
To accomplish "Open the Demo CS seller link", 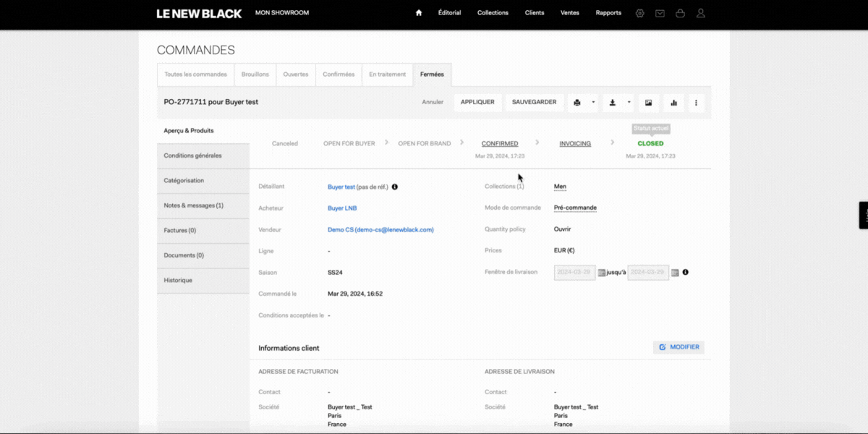I will [x=380, y=230].
